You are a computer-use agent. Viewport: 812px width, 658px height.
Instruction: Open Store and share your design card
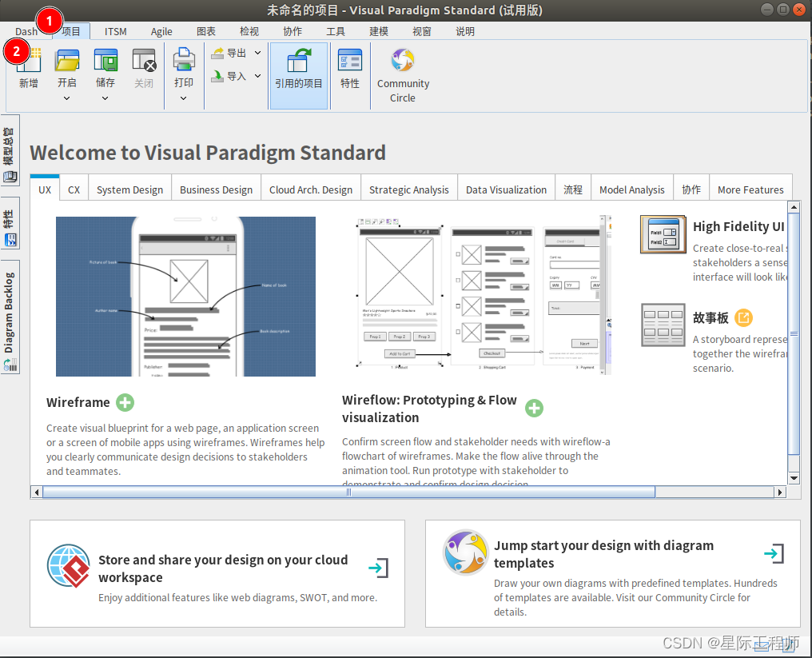[x=217, y=573]
